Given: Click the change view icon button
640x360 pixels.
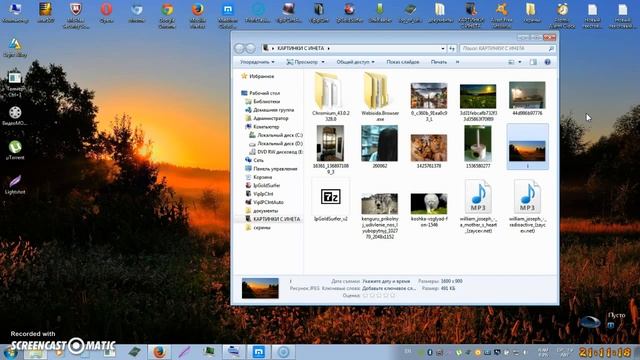Looking at the screenshot, I should click(511, 62).
